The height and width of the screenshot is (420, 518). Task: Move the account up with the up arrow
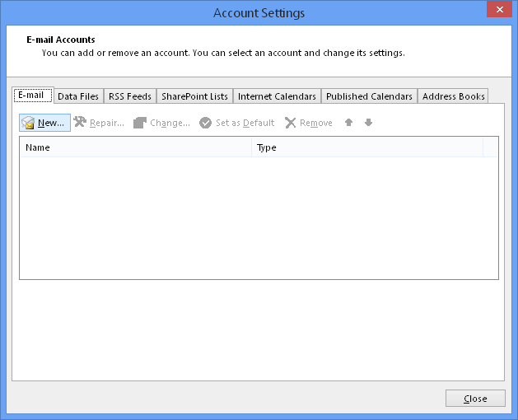tap(348, 123)
